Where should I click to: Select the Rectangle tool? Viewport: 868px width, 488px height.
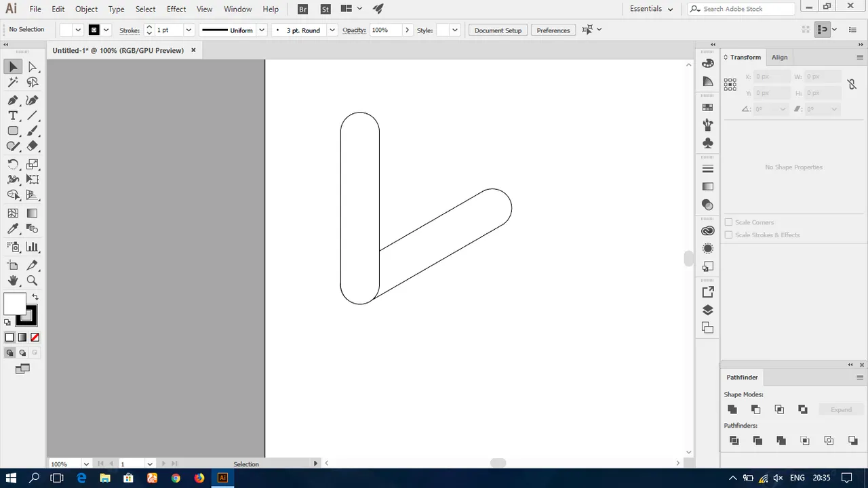point(13,131)
